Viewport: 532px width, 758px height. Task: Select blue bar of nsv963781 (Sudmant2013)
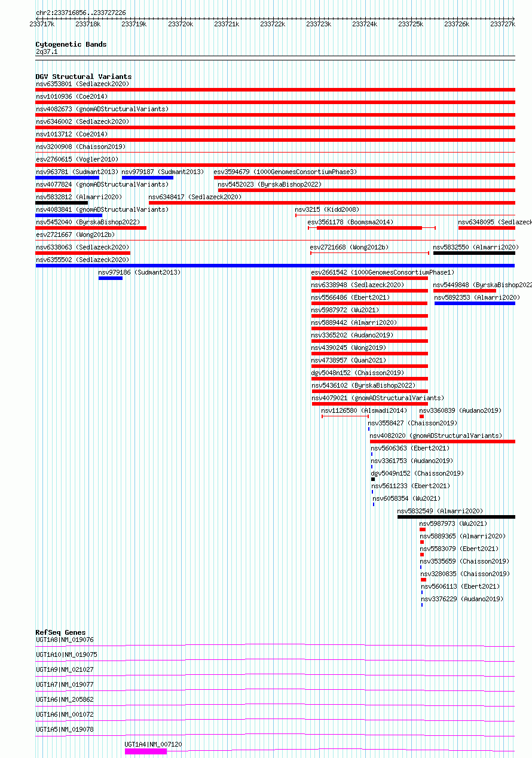(x=68, y=177)
